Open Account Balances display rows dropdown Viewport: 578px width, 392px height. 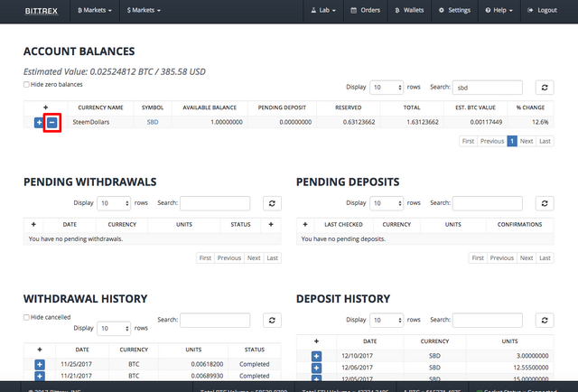[387, 88]
